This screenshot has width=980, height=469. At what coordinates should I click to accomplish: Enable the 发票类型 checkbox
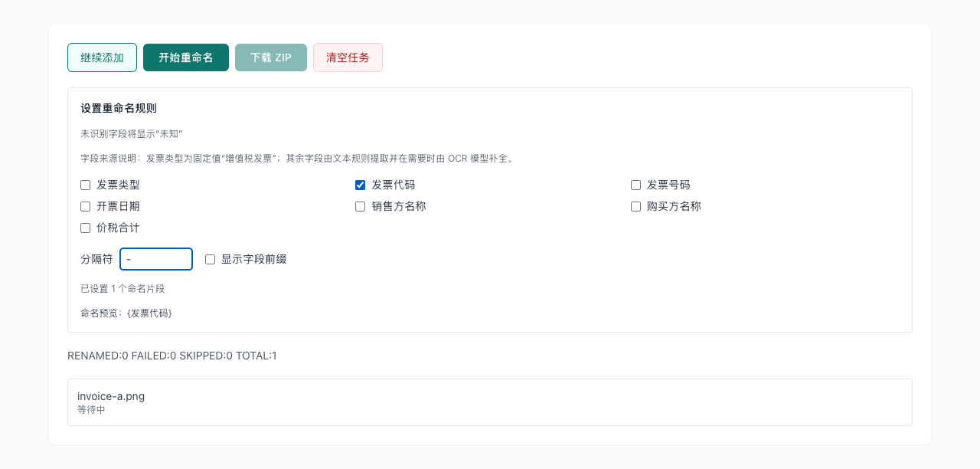[84, 185]
